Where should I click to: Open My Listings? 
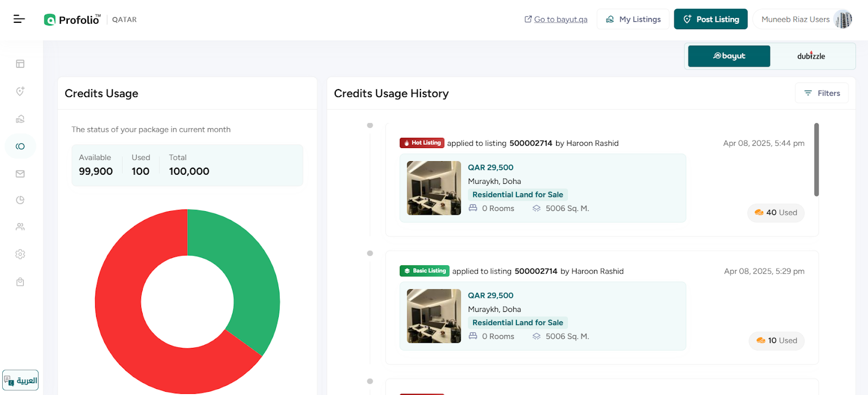tap(633, 19)
